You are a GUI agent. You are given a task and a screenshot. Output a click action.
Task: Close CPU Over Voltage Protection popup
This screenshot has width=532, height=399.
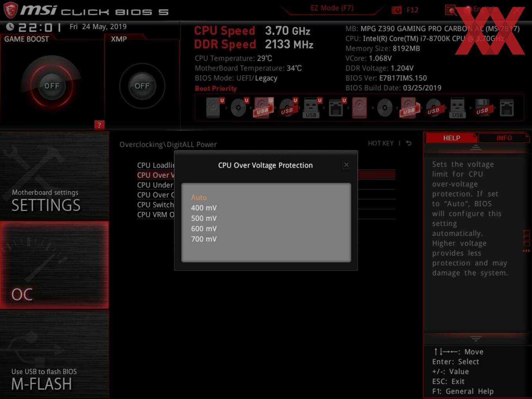(x=346, y=165)
